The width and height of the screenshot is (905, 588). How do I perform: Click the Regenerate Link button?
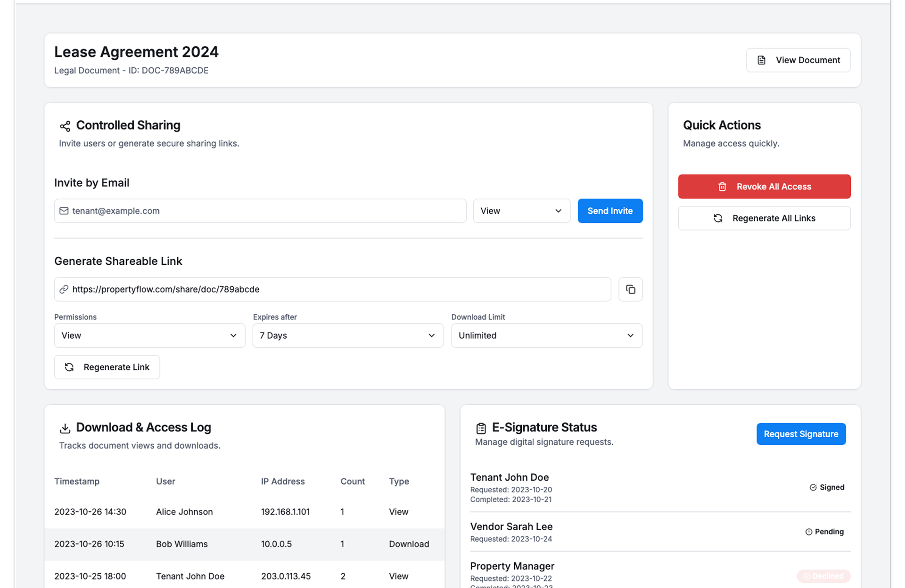pyautogui.click(x=107, y=367)
